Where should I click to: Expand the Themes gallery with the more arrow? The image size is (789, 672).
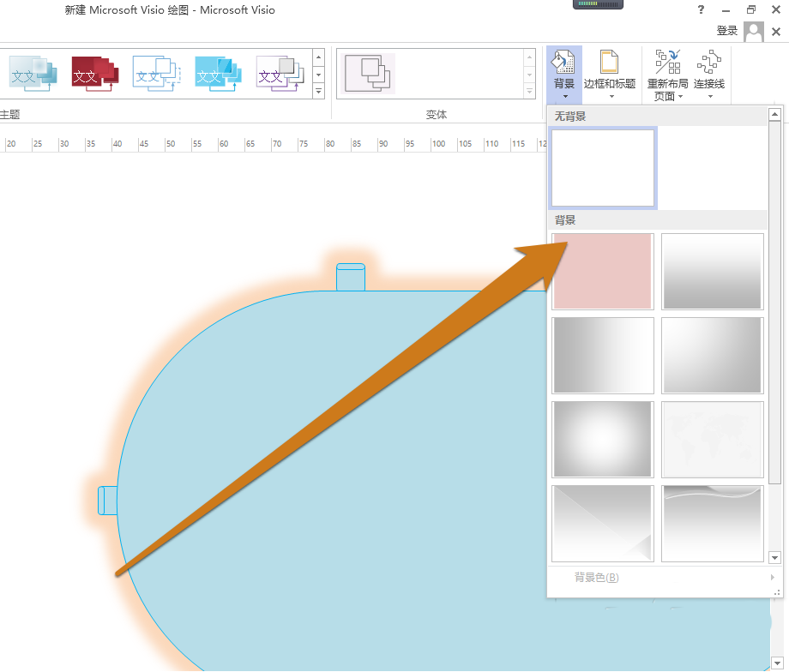pyautogui.click(x=319, y=91)
